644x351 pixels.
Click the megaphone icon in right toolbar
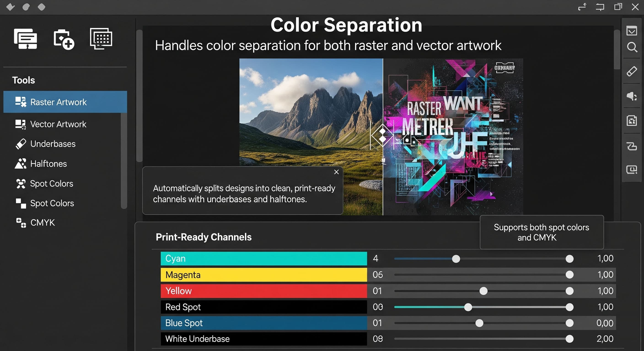pyautogui.click(x=631, y=96)
